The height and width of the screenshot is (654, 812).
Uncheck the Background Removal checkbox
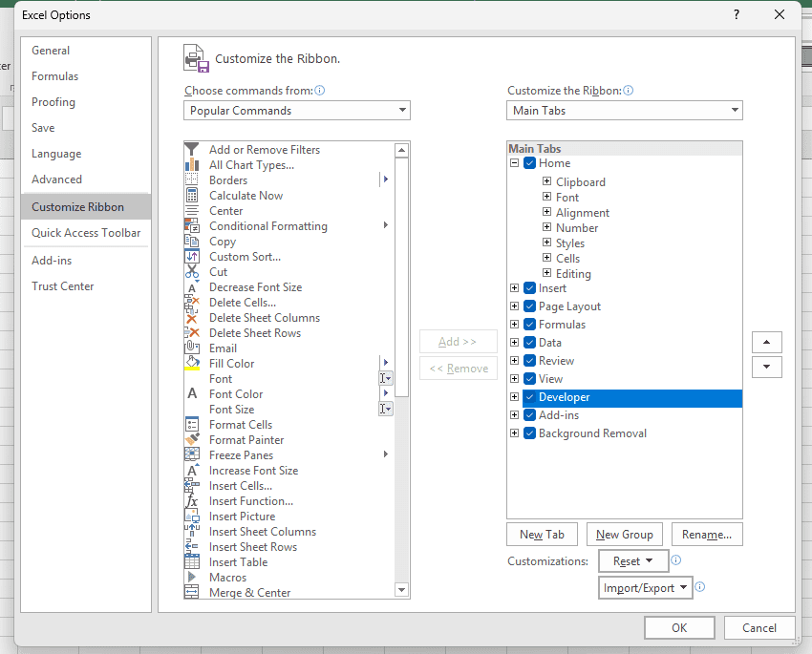tap(530, 432)
